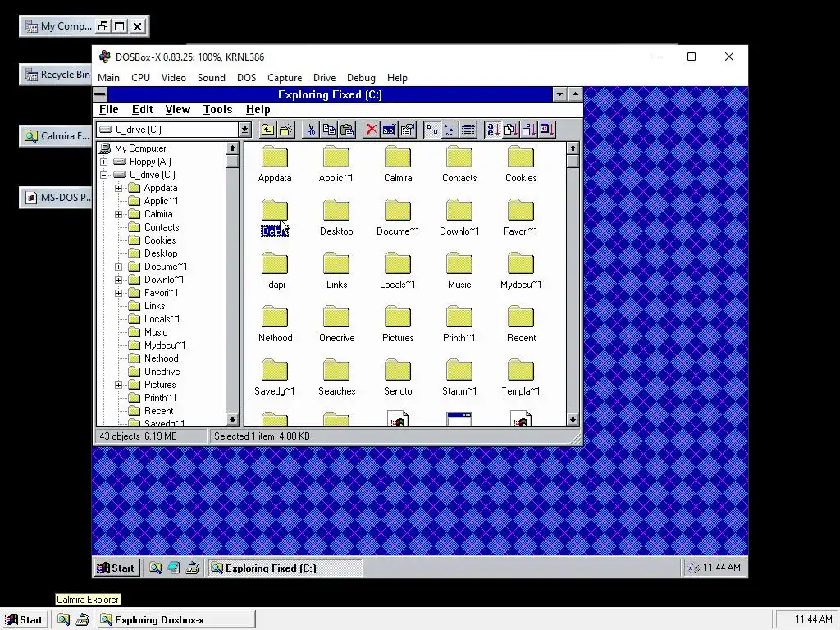Select the Searches folder icon

pyautogui.click(x=336, y=370)
